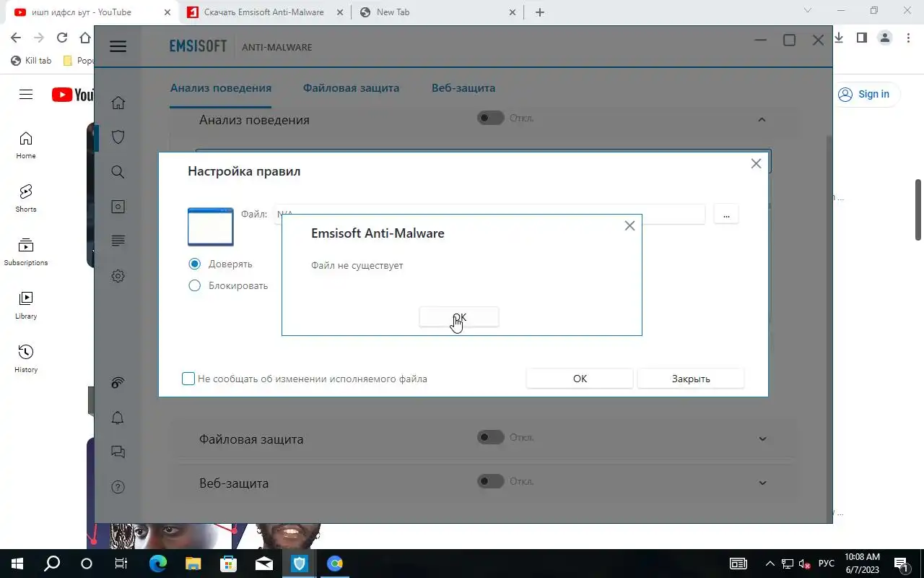Show hidden tray icons chevron

[770, 564]
